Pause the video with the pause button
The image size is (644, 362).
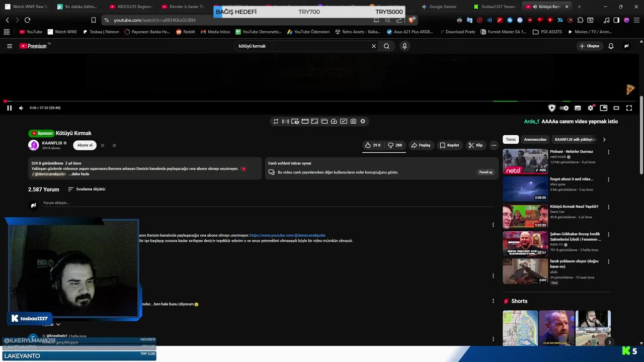tap(9, 108)
